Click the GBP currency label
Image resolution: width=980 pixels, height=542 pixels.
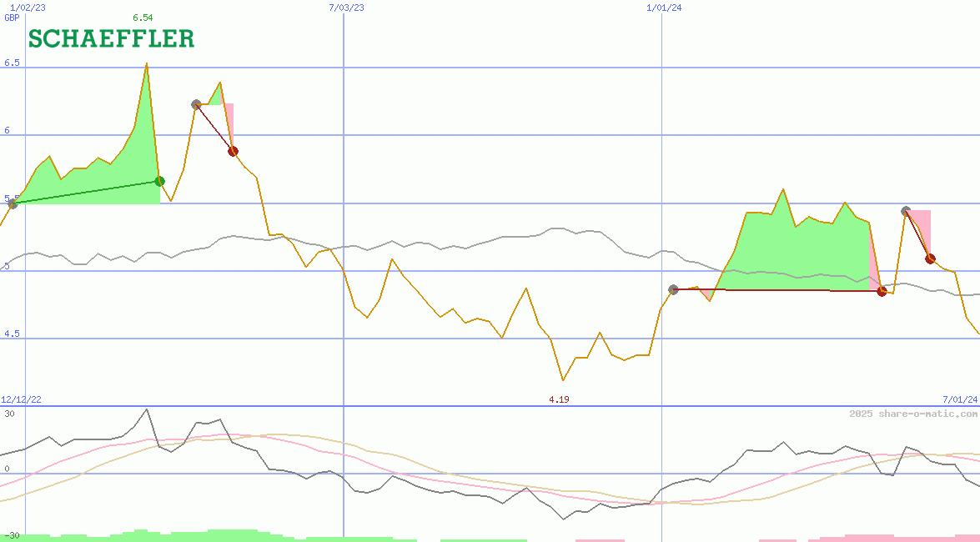click(x=12, y=18)
